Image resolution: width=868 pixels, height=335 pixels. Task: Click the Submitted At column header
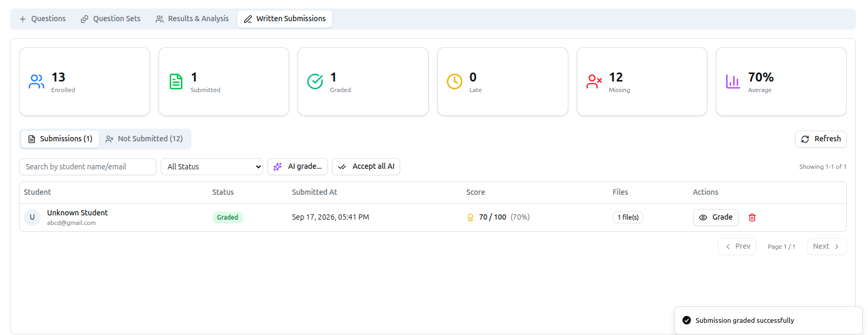click(x=315, y=192)
